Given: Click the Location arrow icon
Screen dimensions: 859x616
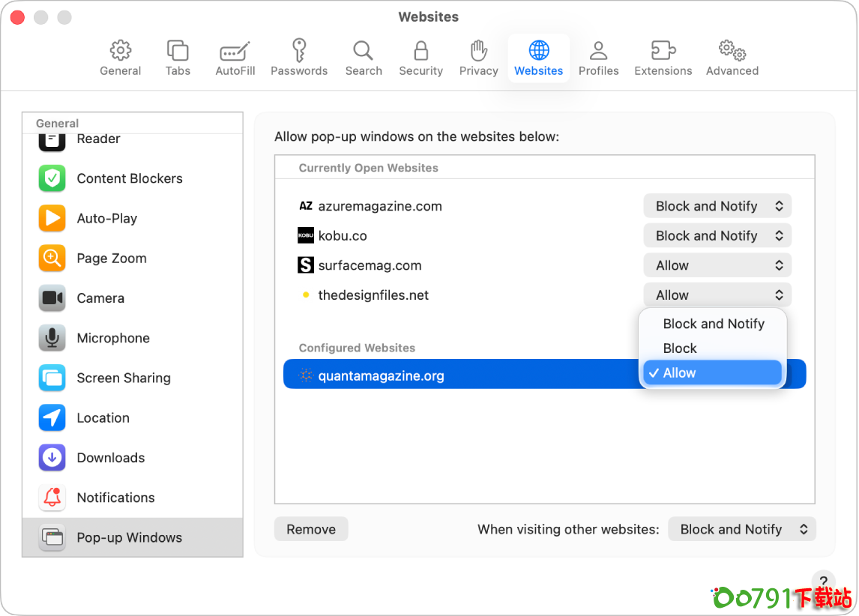Looking at the screenshot, I should 52,418.
